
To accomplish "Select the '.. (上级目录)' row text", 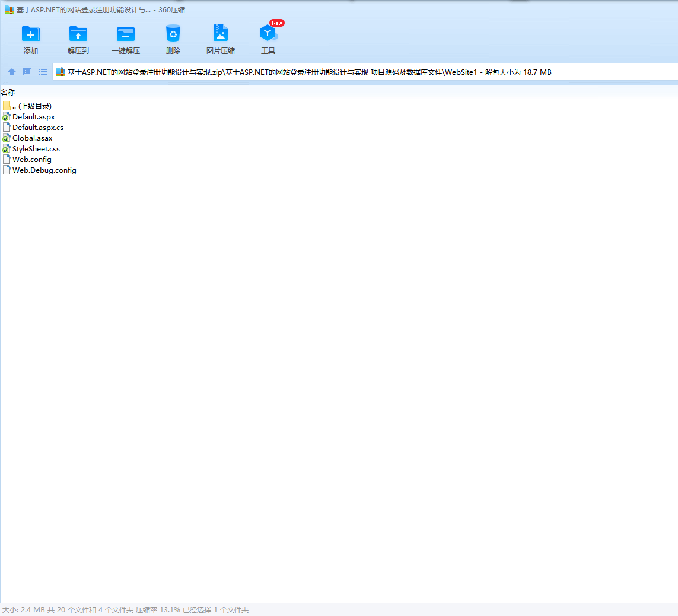I will point(32,106).
